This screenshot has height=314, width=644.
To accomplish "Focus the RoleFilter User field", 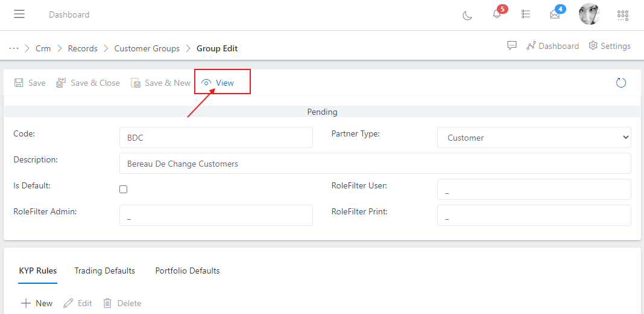I will click(534, 189).
